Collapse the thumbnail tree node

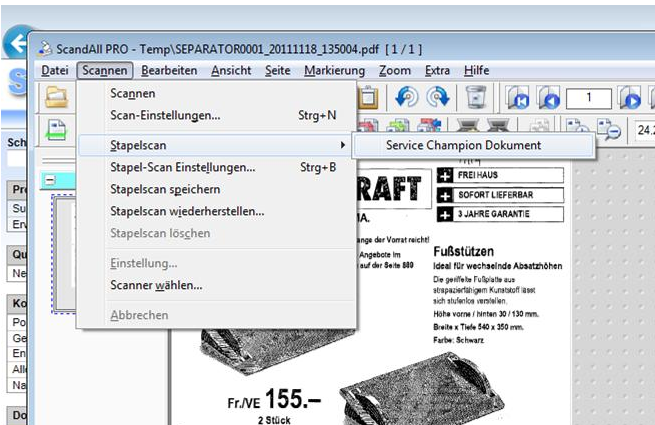[x=50, y=180]
